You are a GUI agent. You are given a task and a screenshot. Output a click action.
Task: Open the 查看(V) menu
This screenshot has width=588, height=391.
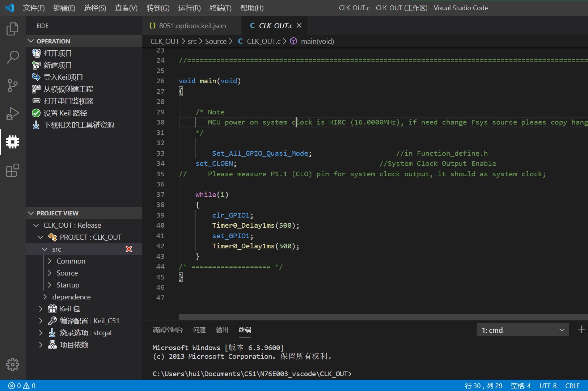click(126, 8)
